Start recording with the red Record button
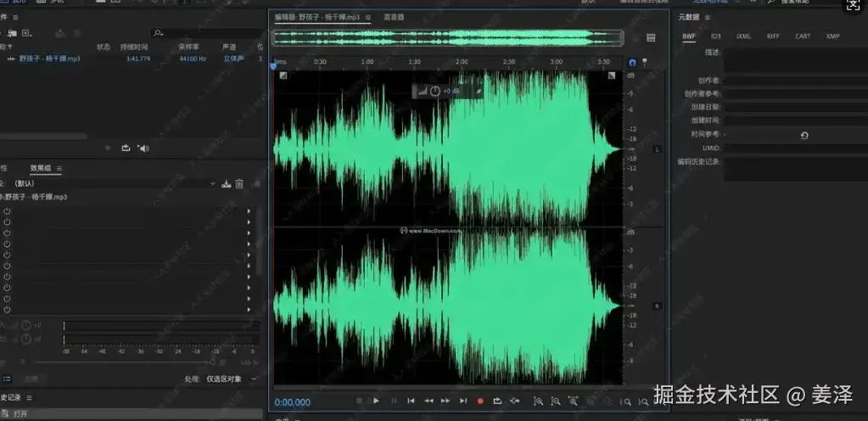 [x=480, y=401]
